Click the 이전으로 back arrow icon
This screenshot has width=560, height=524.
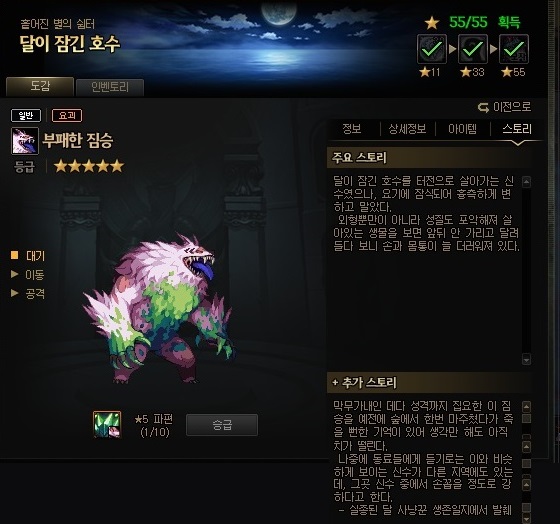tap(484, 107)
